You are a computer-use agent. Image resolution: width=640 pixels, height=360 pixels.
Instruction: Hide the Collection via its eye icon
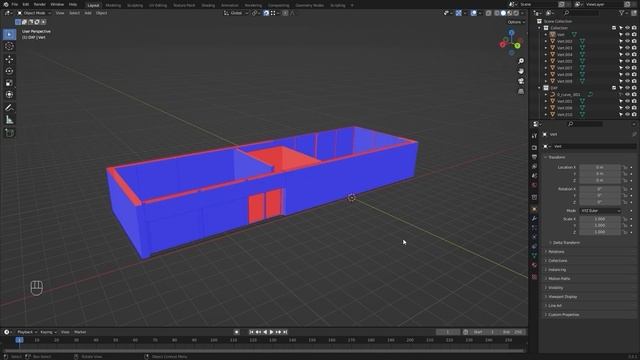tap(628, 28)
